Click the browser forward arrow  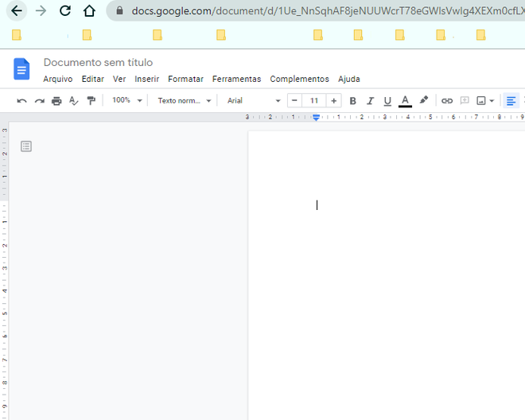click(41, 11)
